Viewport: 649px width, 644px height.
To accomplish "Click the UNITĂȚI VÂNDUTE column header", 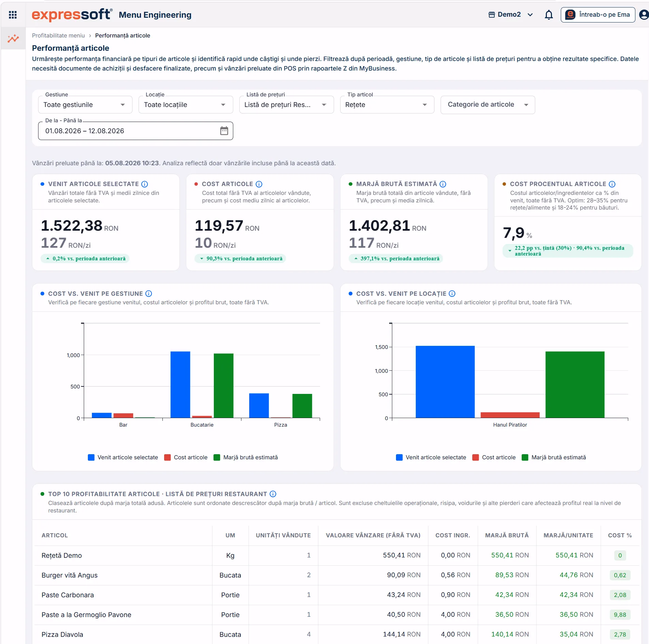I will (x=283, y=535).
